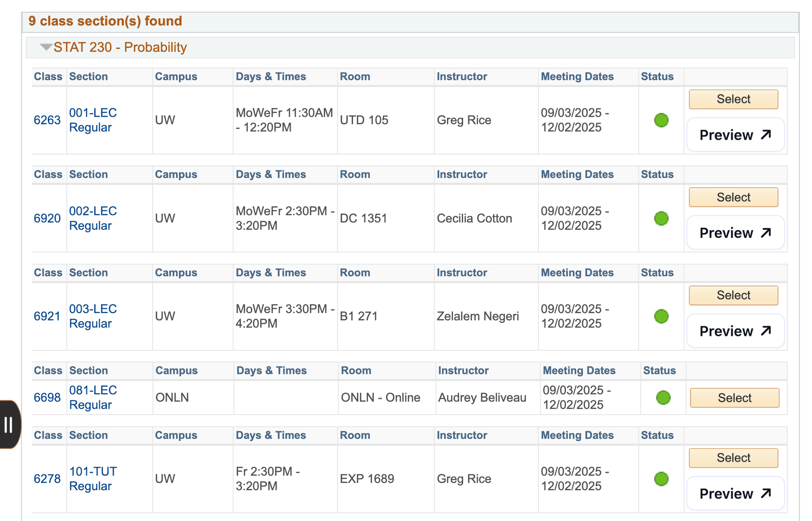Click the green open-status circle for class 6263
This screenshot has height=521, width=812.
(x=661, y=120)
